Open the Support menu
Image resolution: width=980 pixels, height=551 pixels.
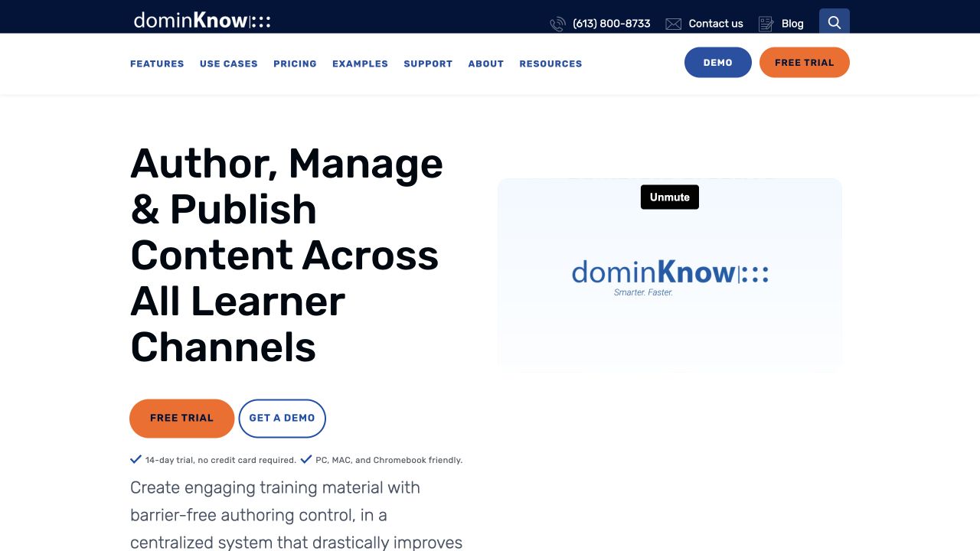coord(428,64)
